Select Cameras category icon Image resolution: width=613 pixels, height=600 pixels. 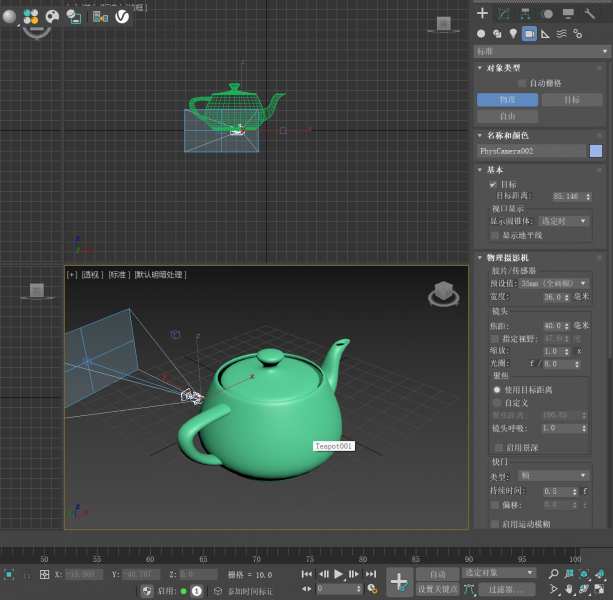(x=529, y=34)
